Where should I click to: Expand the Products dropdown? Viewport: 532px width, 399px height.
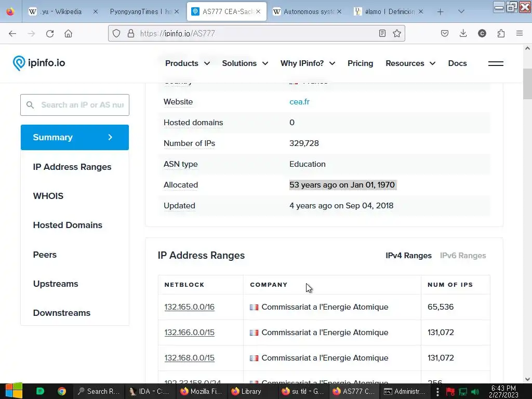(x=187, y=63)
